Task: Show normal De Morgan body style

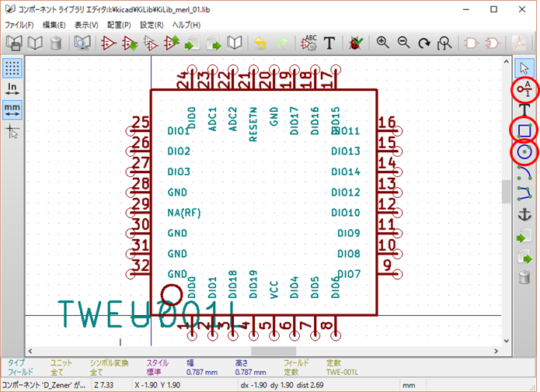Action: [471, 43]
